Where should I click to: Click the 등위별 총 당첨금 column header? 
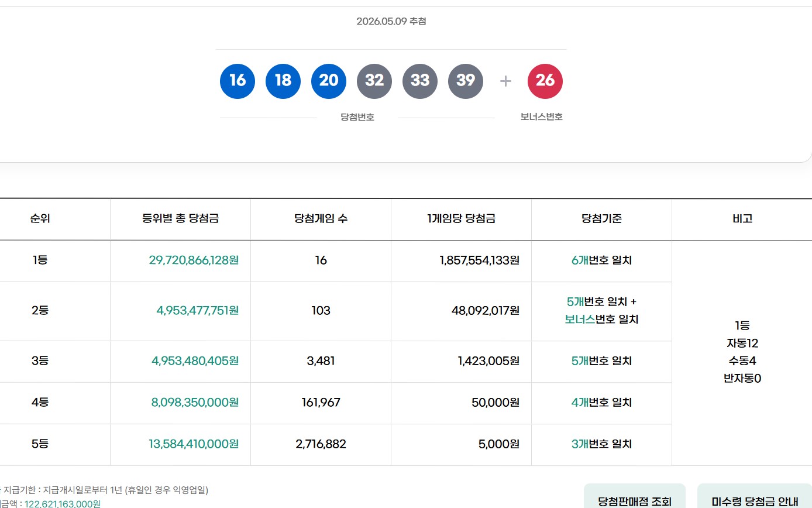pos(180,219)
